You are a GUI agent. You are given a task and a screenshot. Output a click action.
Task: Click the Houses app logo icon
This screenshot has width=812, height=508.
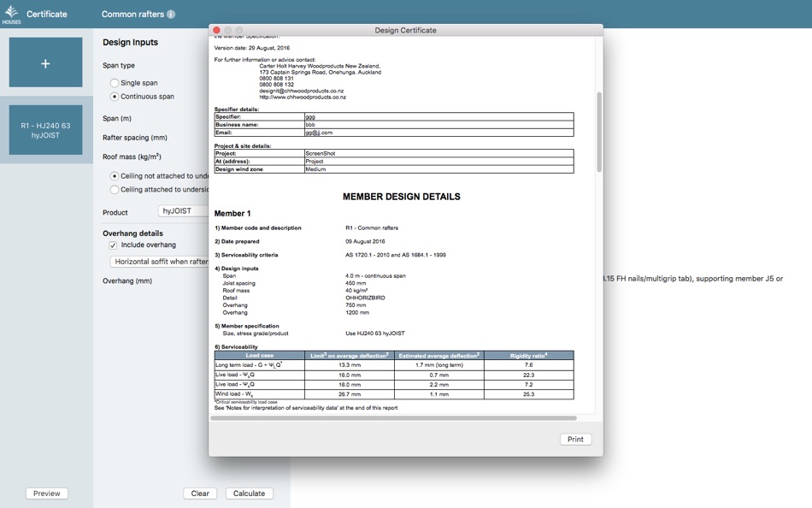pos(11,14)
